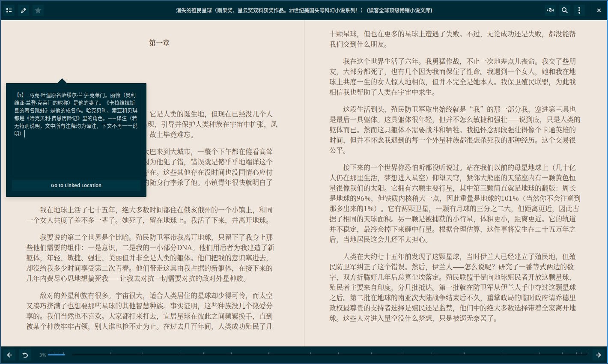Bookmark this page with the star icon
This screenshot has width=608, height=364.
(x=38, y=10)
